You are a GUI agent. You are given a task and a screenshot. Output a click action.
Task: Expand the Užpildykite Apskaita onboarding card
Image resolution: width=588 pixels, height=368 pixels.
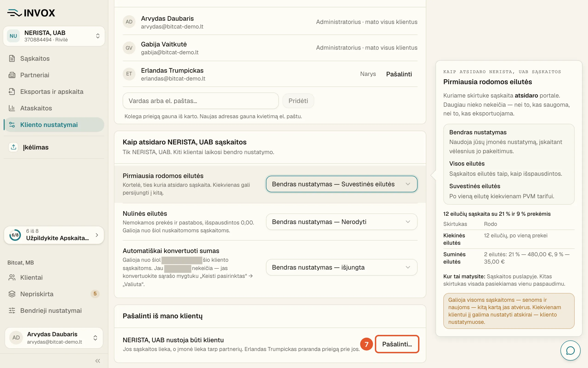[54, 235]
